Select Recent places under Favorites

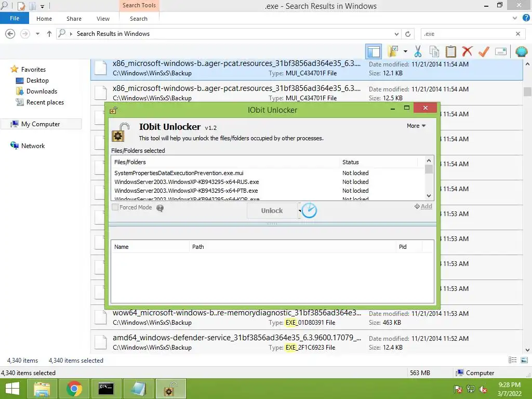[45, 102]
